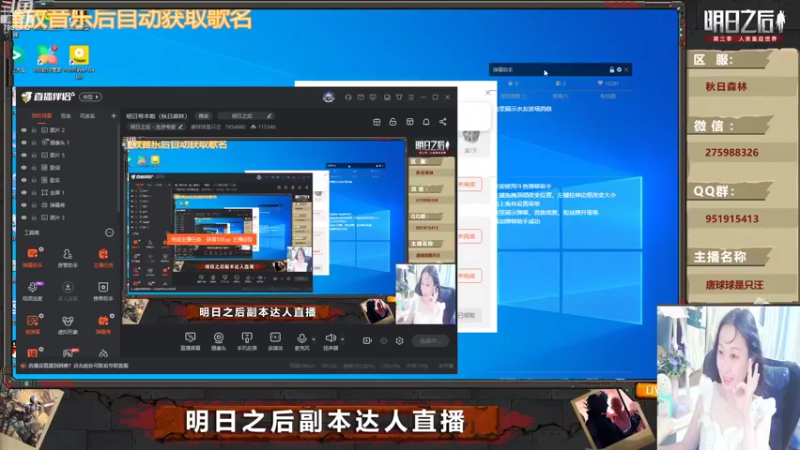Viewport: 800px width, 450px height.
Task: Click the user avatar in the title bar
Action: 329,97
